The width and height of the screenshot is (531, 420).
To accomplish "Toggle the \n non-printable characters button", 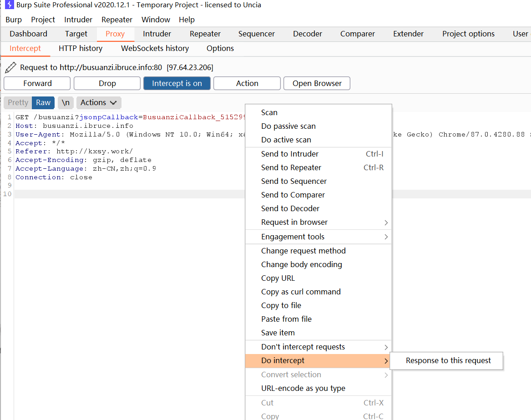I will click(66, 103).
